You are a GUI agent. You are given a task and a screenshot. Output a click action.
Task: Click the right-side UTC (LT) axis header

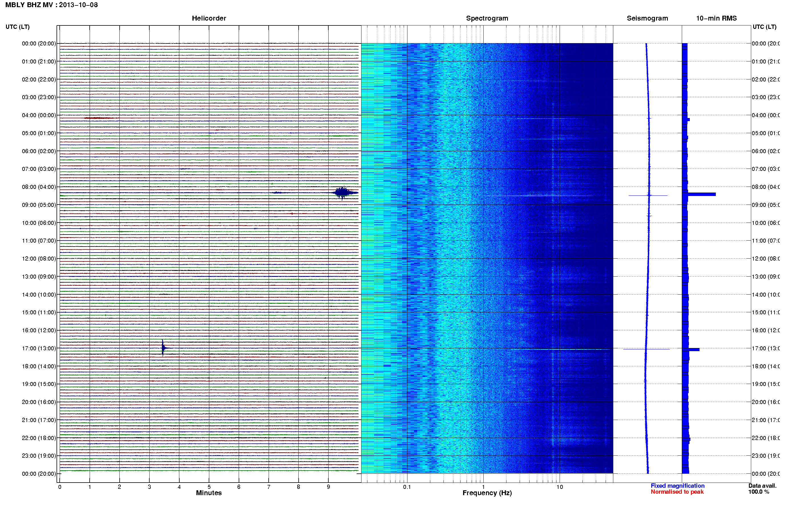(764, 27)
